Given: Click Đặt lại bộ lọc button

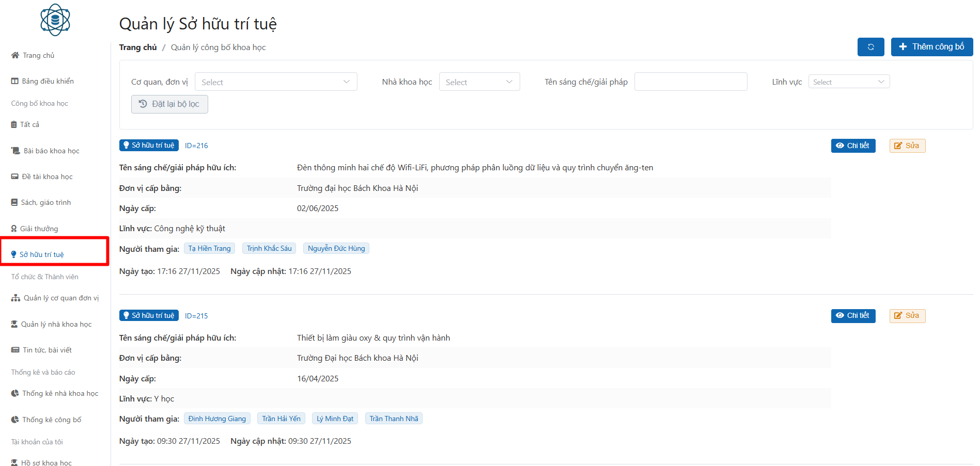Looking at the screenshot, I should (169, 104).
